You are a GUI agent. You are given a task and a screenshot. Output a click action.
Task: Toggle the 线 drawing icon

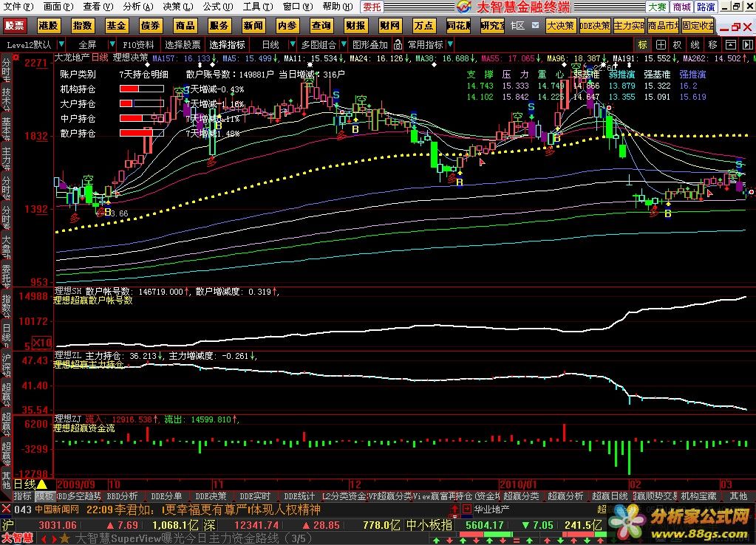click(695, 45)
